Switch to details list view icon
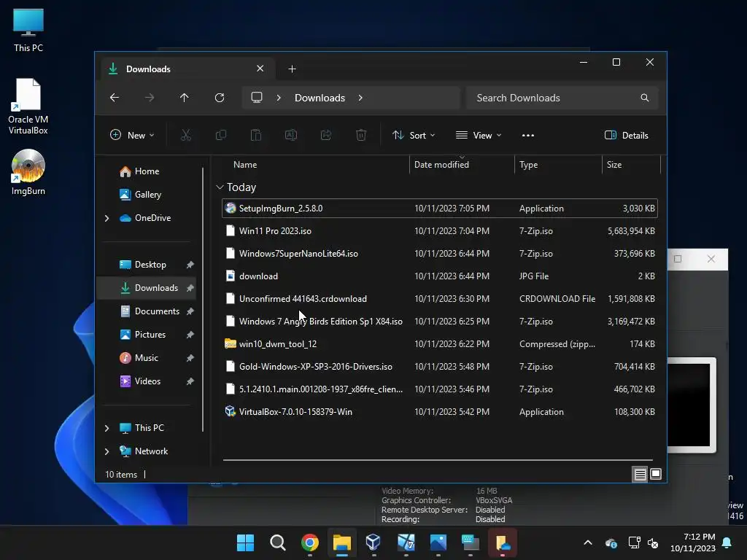 point(640,474)
